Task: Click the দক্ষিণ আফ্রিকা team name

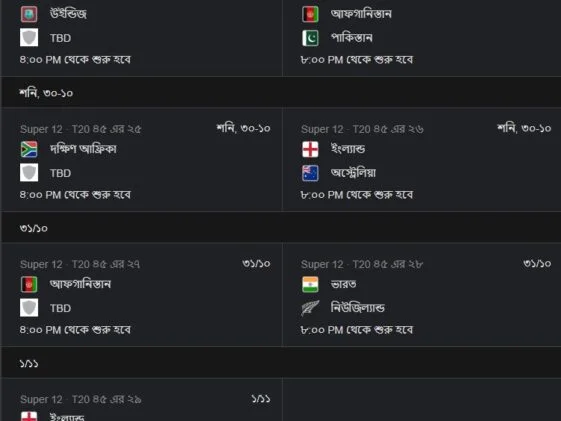Action: pos(83,149)
